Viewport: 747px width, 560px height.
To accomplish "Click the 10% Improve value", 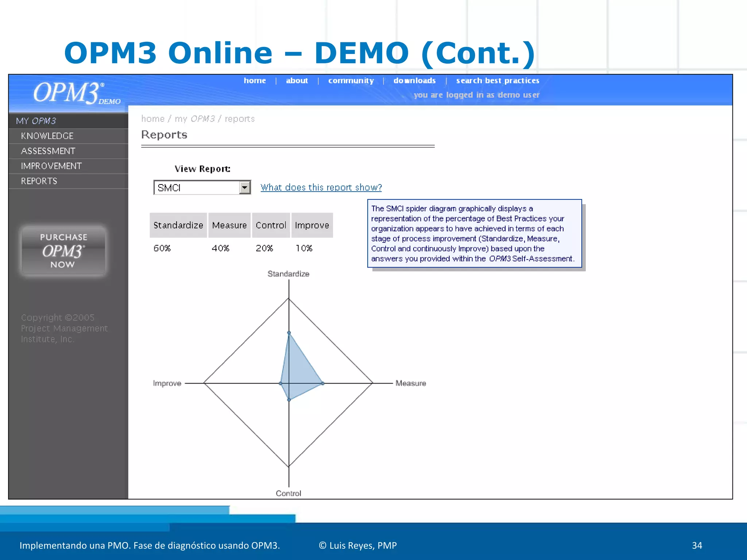I will point(304,248).
